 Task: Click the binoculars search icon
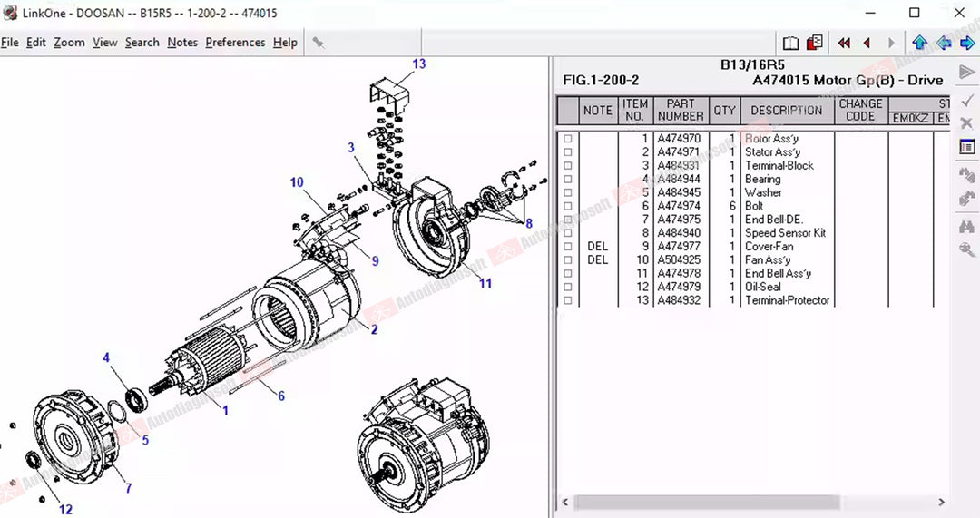967,226
